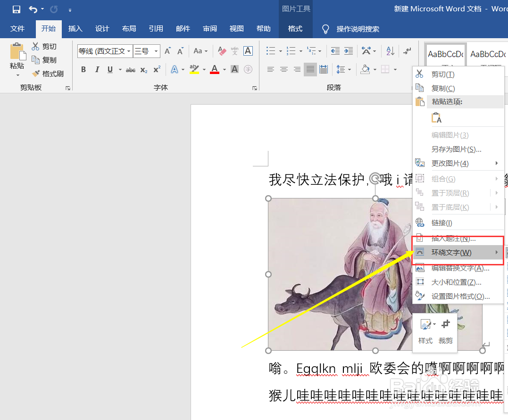Viewport: 508px width, 420px height.
Task: Increase paragraph indent
Action: (x=349, y=51)
